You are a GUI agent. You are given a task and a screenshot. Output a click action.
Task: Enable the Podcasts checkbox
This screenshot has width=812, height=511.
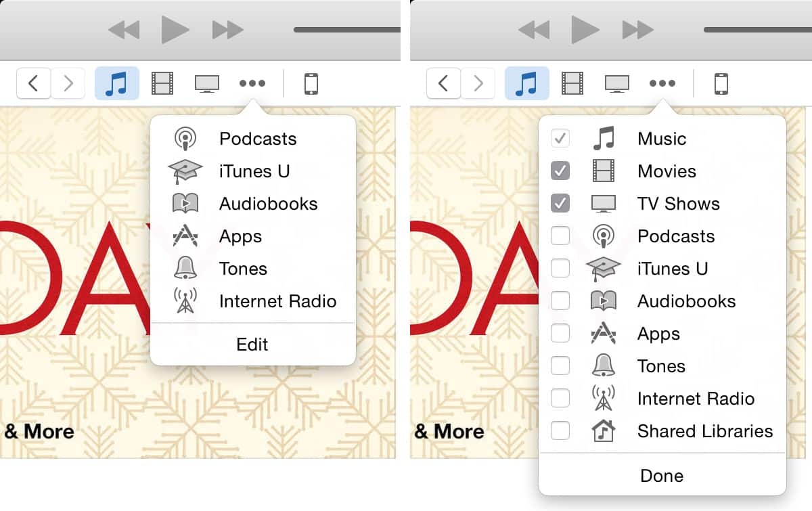click(560, 236)
